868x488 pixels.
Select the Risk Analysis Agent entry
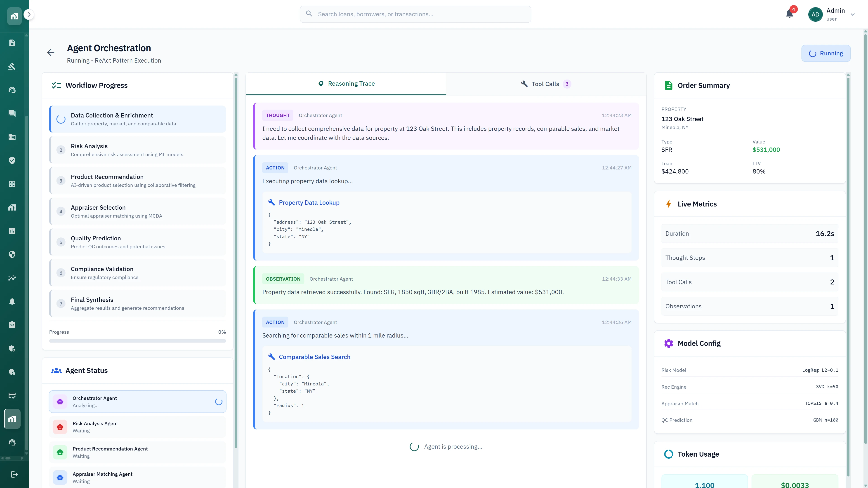[137, 427]
